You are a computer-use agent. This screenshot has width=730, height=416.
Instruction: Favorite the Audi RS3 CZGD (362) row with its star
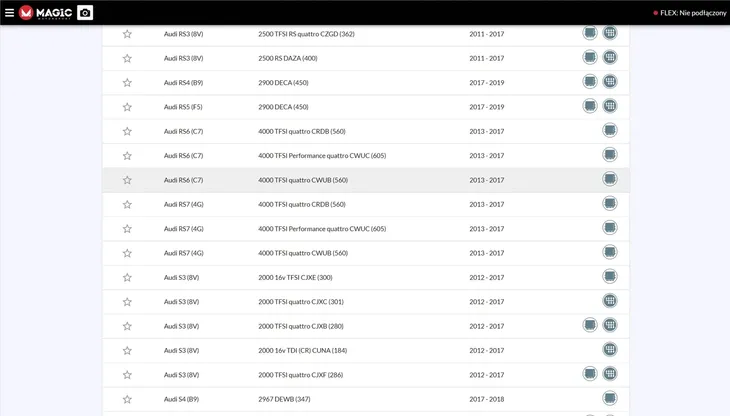[x=127, y=34]
